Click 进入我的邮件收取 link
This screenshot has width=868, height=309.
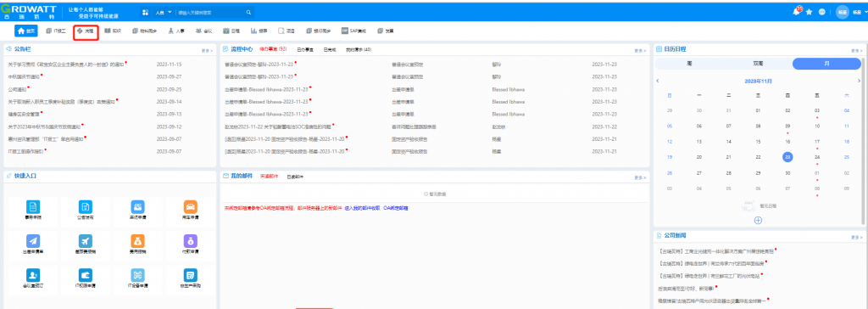pos(363,208)
